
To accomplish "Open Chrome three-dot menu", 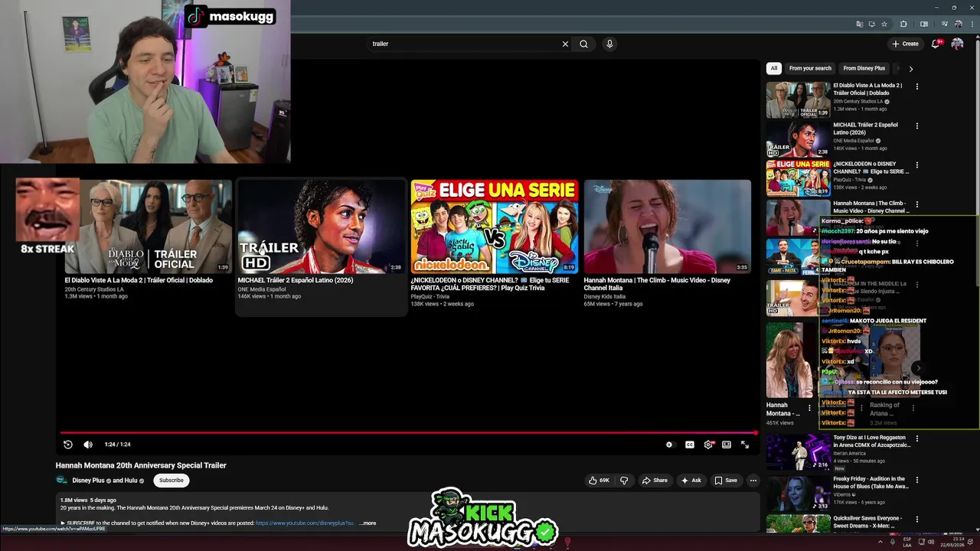I will point(971,24).
